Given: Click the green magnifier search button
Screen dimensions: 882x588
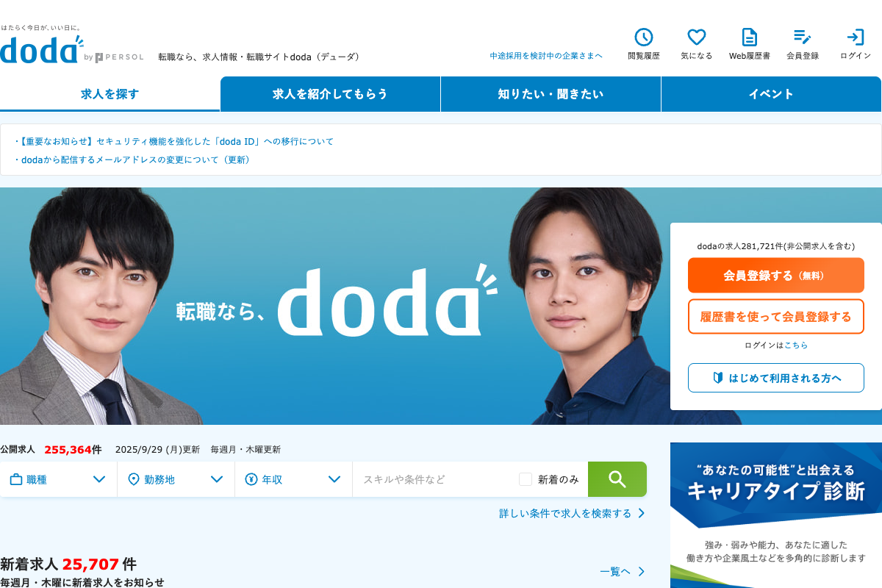Looking at the screenshot, I should point(617,479).
